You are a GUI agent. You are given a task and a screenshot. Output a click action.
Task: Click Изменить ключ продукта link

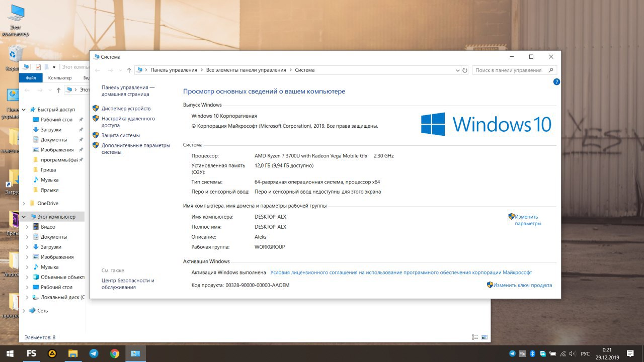tap(523, 285)
